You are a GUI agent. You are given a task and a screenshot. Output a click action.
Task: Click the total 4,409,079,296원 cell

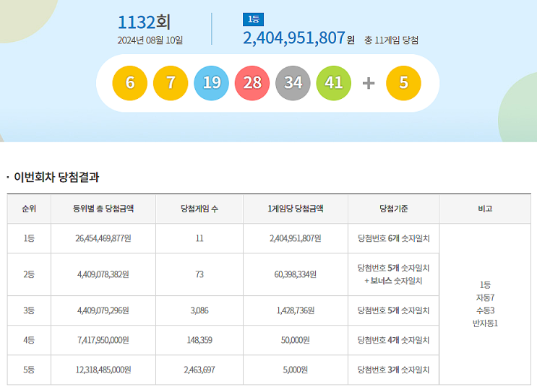[103, 310]
